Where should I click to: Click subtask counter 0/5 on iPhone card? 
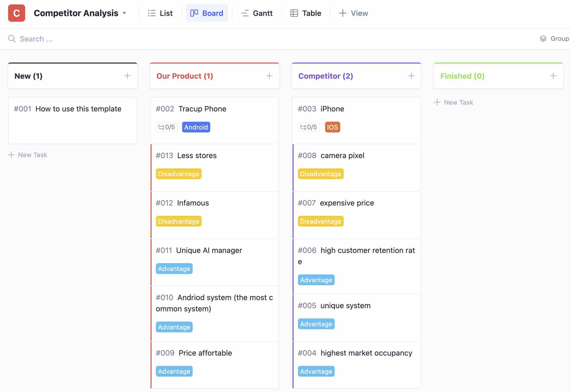pos(308,127)
